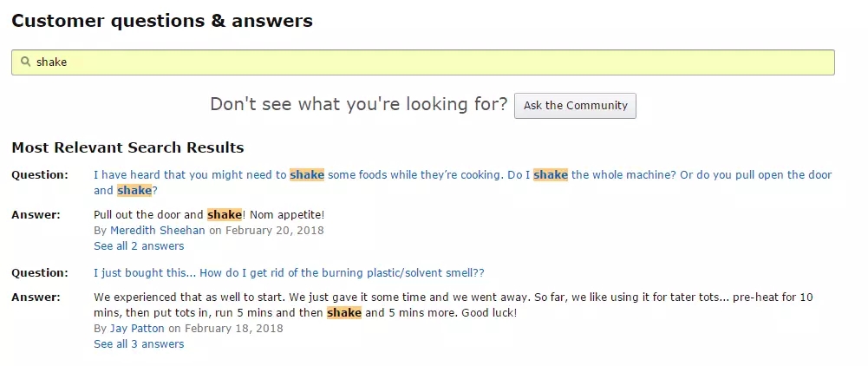Click the February 20, 2018 date

pos(275,231)
